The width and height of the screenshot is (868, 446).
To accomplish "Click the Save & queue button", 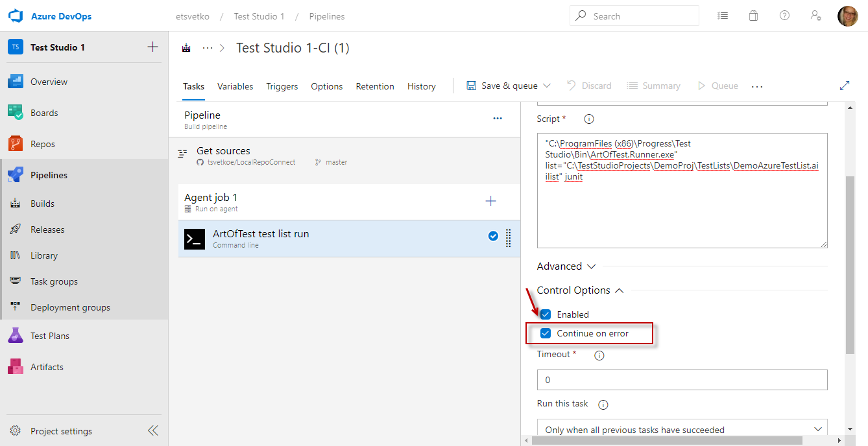I will tap(509, 86).
